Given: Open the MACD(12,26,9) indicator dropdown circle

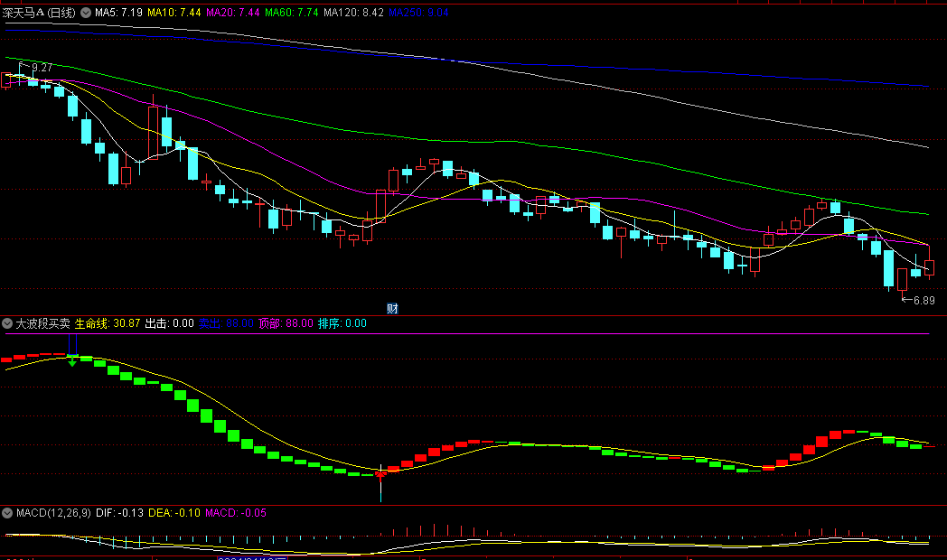Looking at the screenshot, I should coord(7,513).
